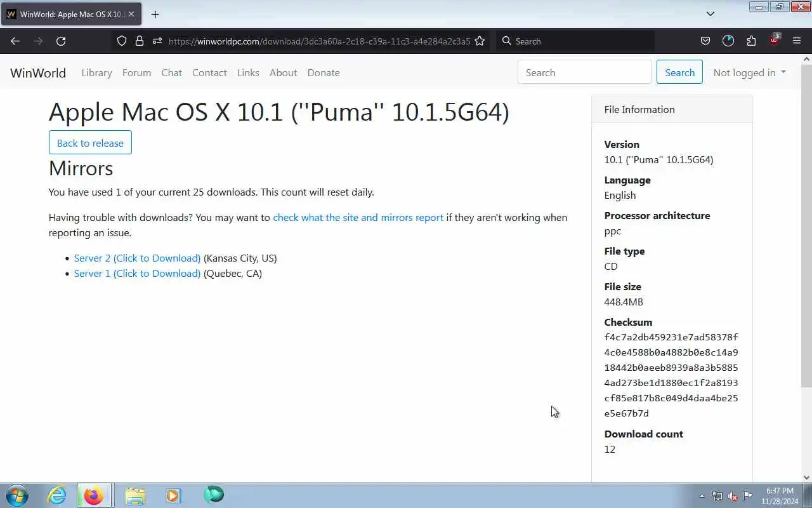Download from Server 2 Kansas City
Screen dimensions: 812x508
tap(137, 258)
